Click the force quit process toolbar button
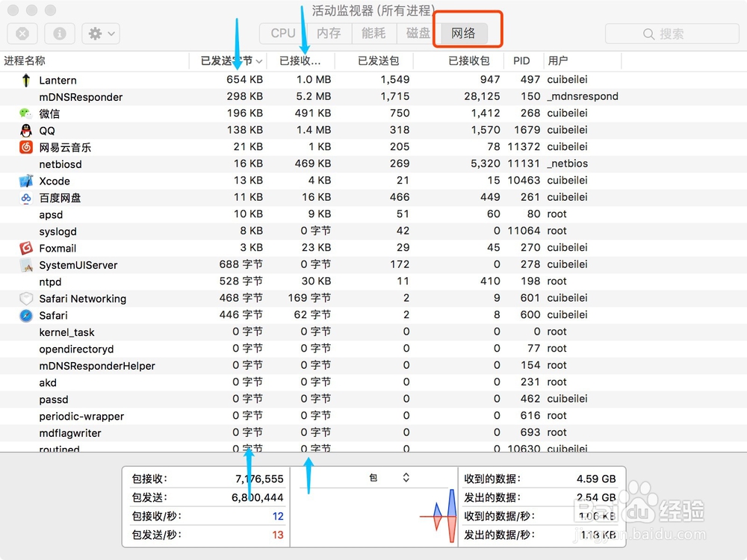Screen dimensions: 747x560 click(x=22, y=34)
